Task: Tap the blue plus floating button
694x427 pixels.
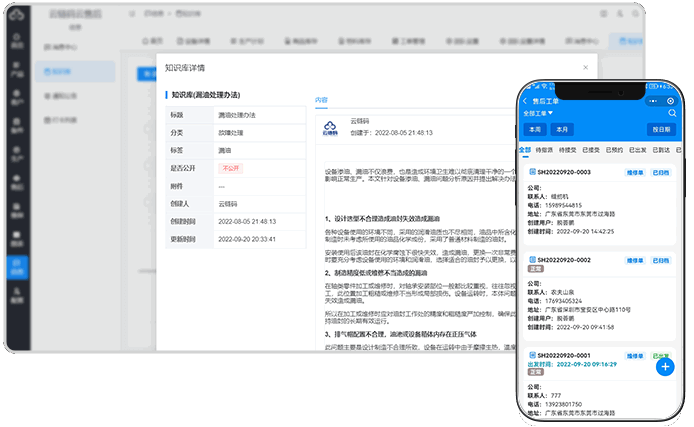Action: [665, 366]
